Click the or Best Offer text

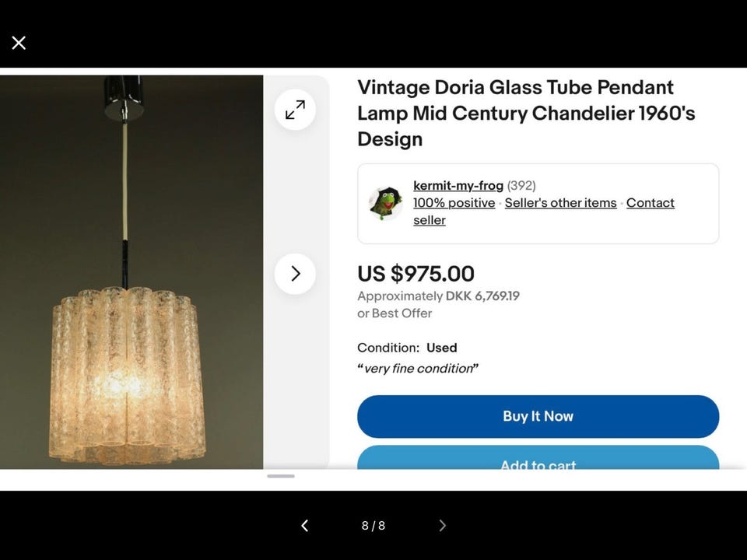coord(395,313)
